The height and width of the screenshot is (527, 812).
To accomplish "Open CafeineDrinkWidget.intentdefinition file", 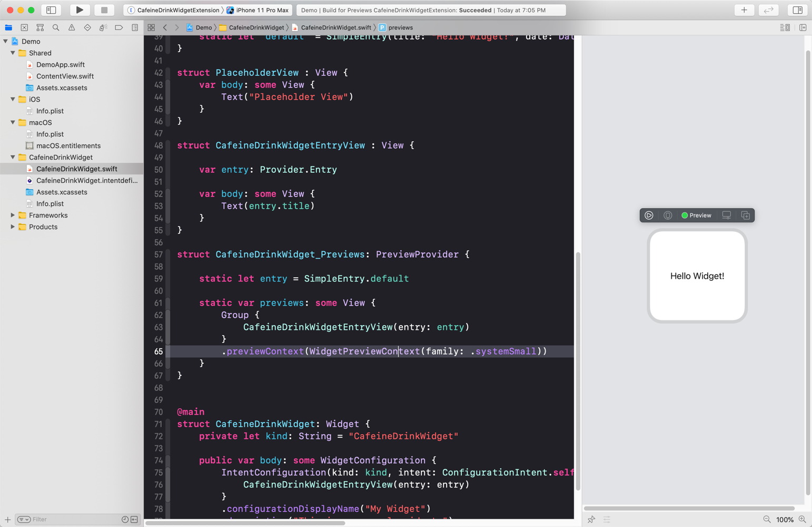I will [x=86, y=180].
